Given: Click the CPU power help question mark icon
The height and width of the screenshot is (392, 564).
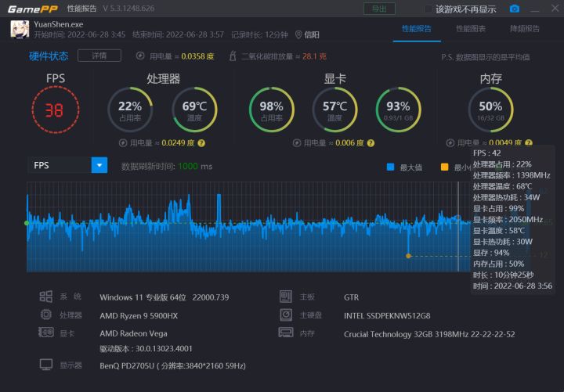Looking at the screenshot, I should point(201,143).
